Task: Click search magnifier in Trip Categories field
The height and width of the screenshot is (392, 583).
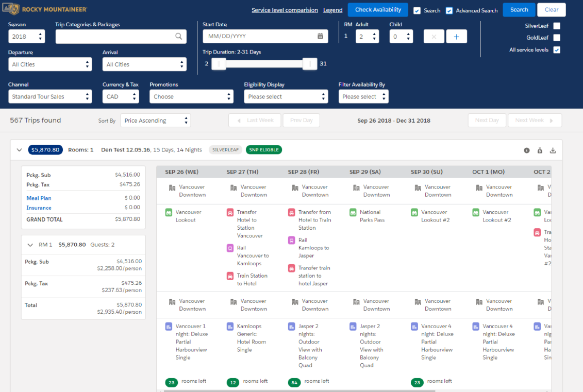Action: (178, 37)
